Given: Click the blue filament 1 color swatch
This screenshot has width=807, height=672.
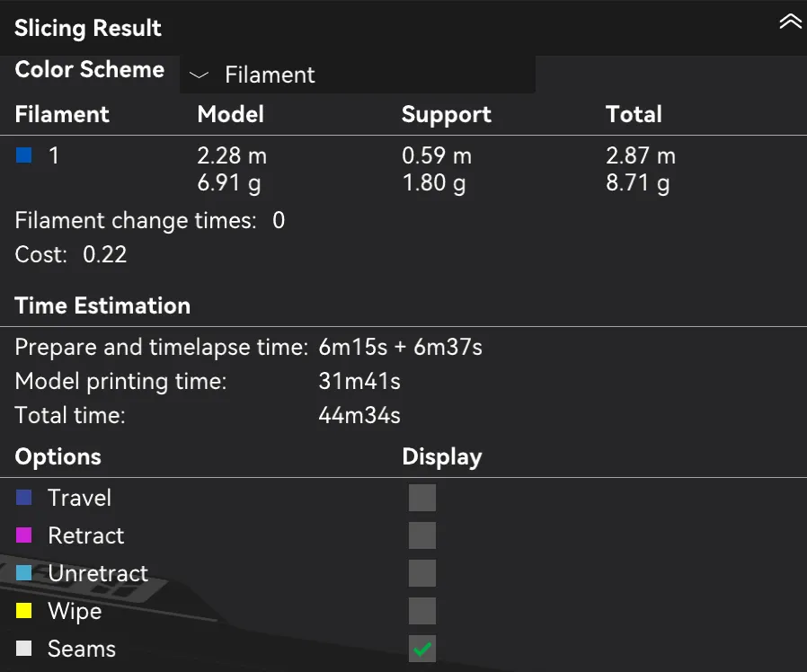Looking at the screenshot, I should coord(23,155).
